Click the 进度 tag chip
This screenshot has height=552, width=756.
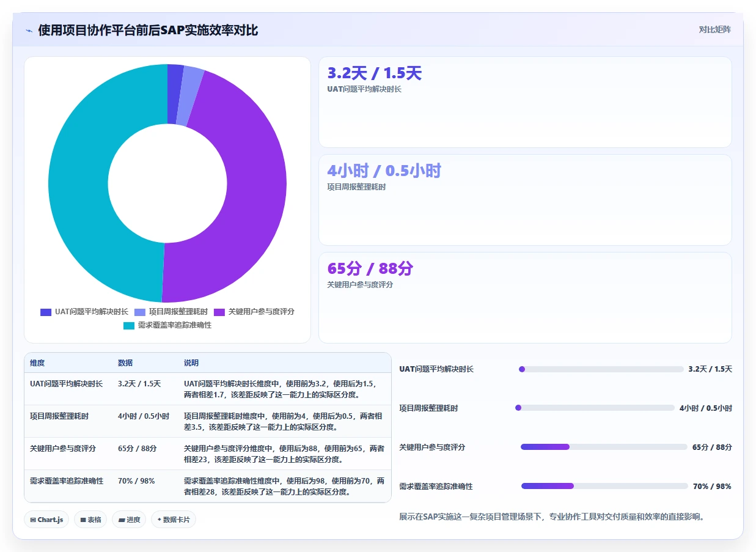(x=129, y=520)
